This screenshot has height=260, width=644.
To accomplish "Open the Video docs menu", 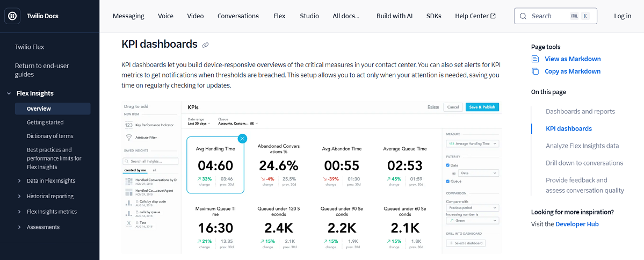I will 196,16.
